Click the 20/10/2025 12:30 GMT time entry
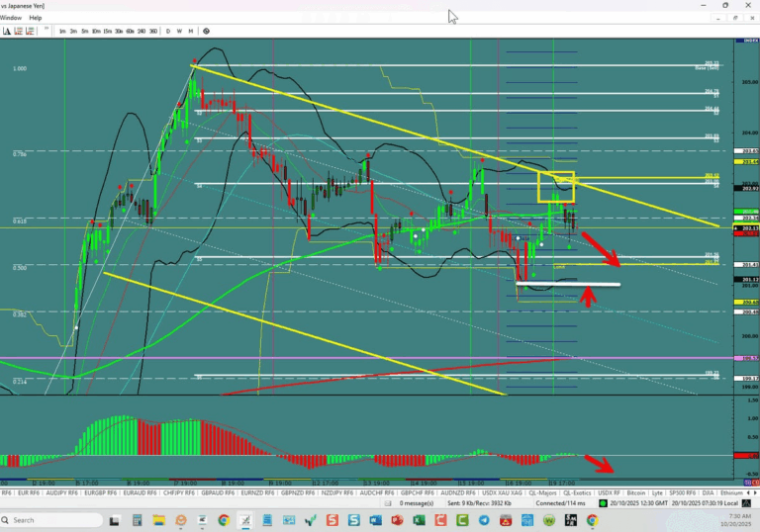This screenshot has height=532, width=760. click(x=639, y=503)
